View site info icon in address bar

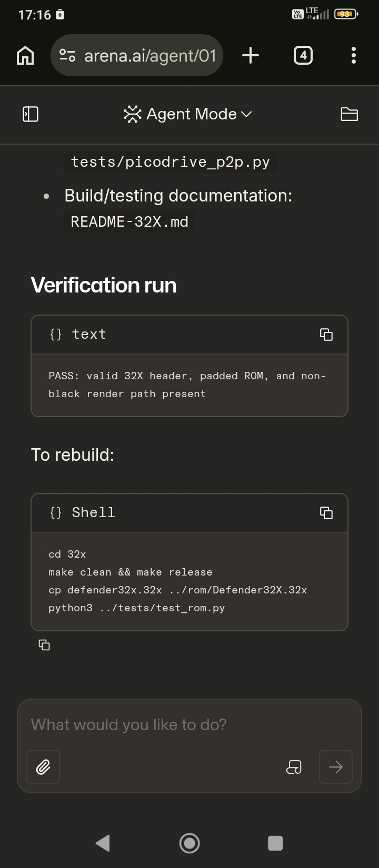tap(67, 55)
